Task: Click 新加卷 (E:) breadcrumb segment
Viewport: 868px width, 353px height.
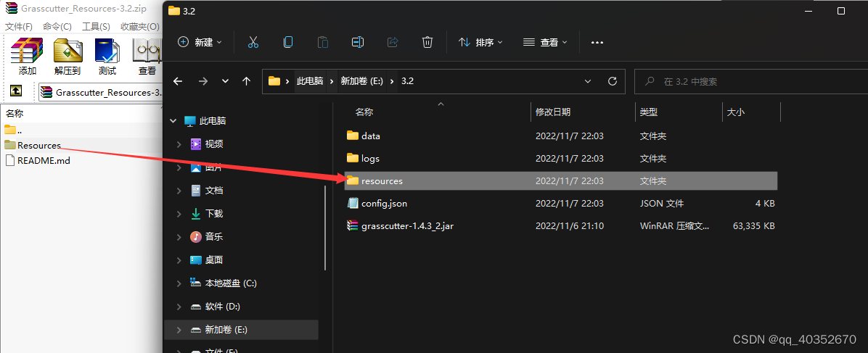Action: (360, 81)
